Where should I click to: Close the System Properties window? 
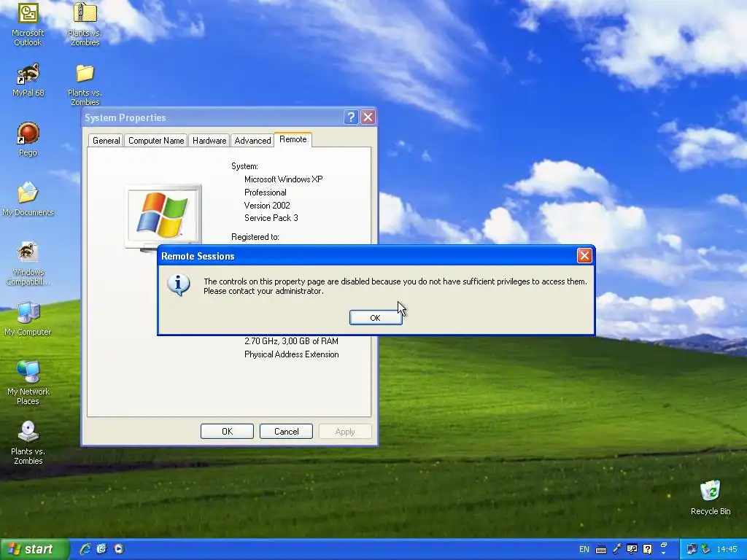pyautogui.click(x=368, y=117)
